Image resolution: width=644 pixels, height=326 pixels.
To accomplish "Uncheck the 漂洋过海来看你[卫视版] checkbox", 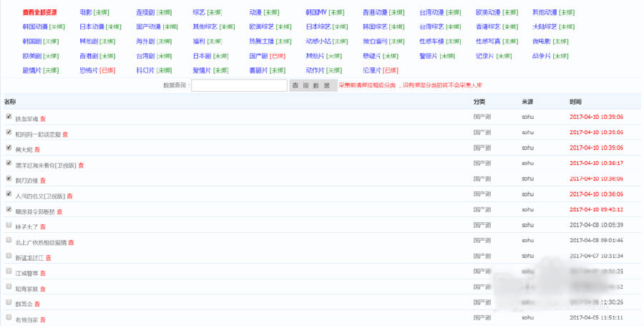I will 9,163.
